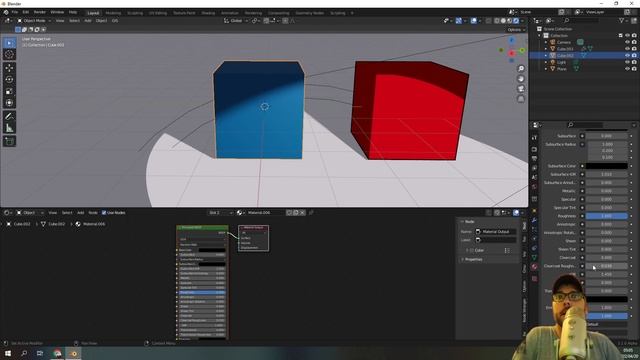Image resolution: width=640 pixels, height=360 pixels.
Task: Expand the Camera item in outliner
Action: click(x=546, y=42)
